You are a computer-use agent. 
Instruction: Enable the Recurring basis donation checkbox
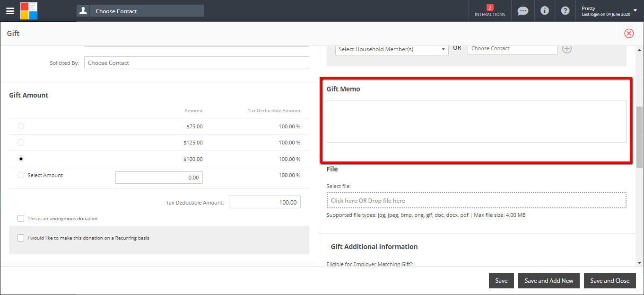point(21,238)
